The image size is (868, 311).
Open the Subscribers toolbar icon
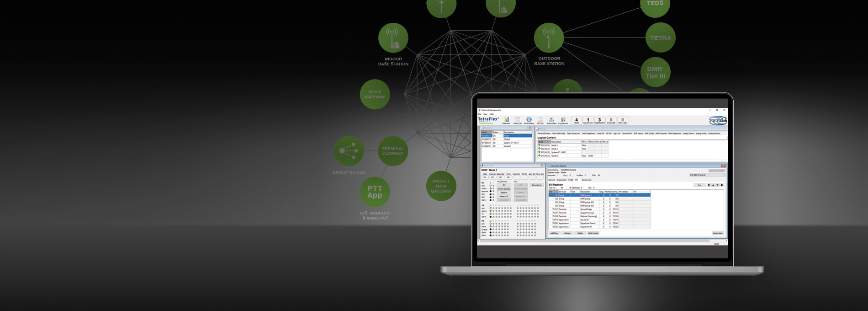551,121
